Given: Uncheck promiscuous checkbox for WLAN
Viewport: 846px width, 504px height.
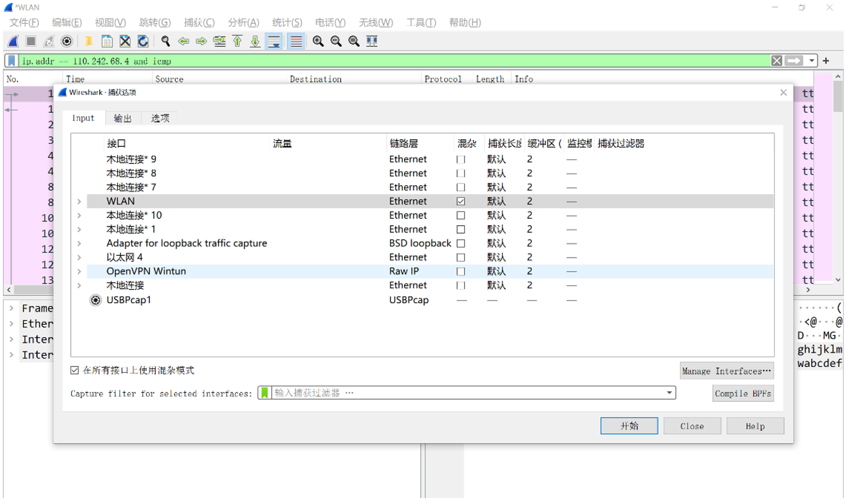Looking at the screenshot, I should pyautogui.click(x=461, y=201).
